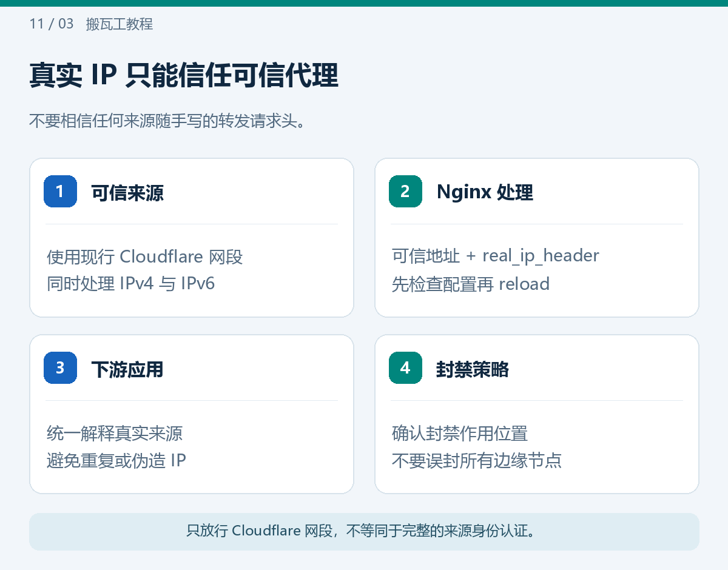
Task: Click the line 统一解释真实来源
Action: [x=115, y=434]
